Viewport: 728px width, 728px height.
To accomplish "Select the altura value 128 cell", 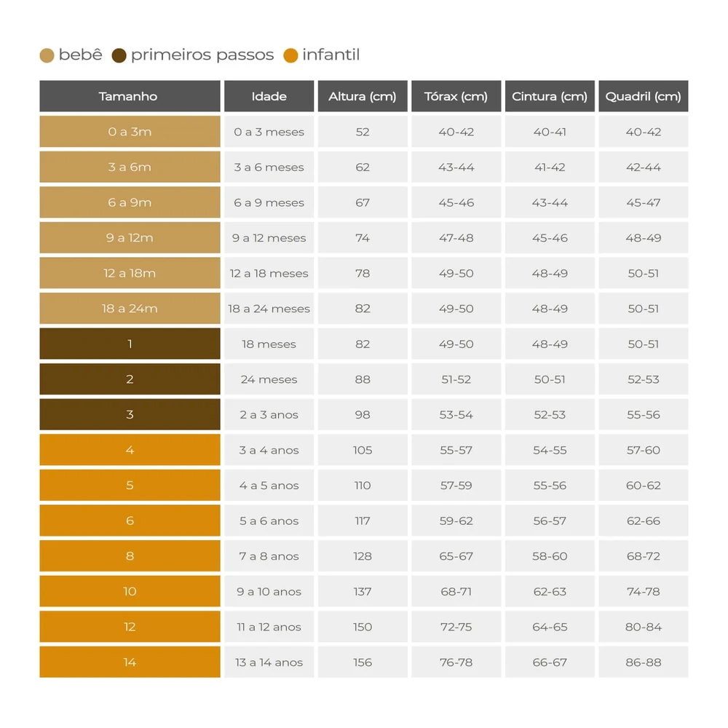I will (363, 555).
